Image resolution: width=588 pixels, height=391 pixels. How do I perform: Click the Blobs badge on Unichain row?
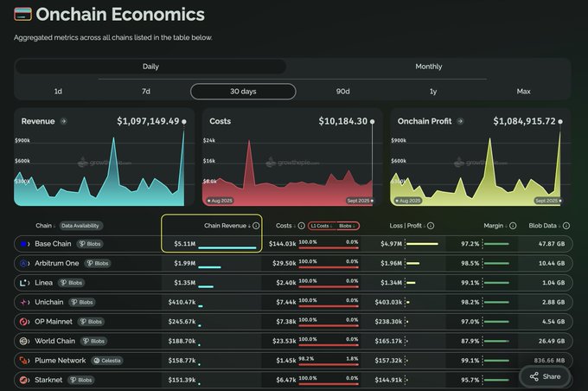(x=82, y=303)
